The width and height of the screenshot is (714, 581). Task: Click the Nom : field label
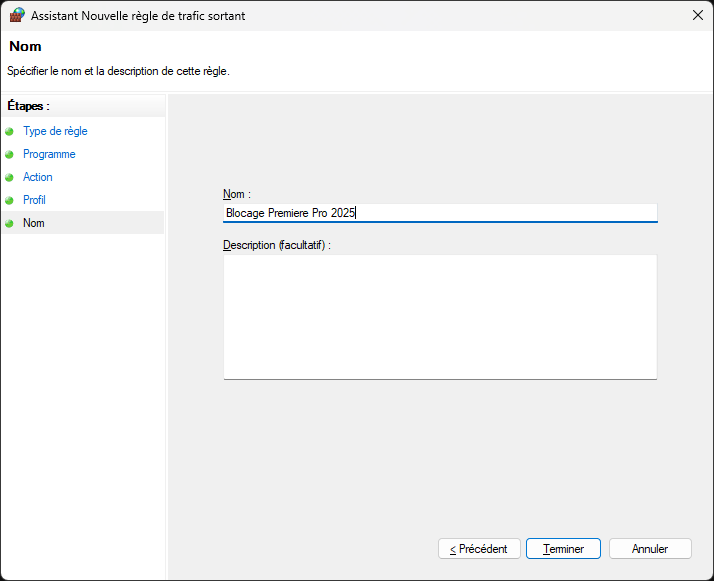click(x=237, y=194)
